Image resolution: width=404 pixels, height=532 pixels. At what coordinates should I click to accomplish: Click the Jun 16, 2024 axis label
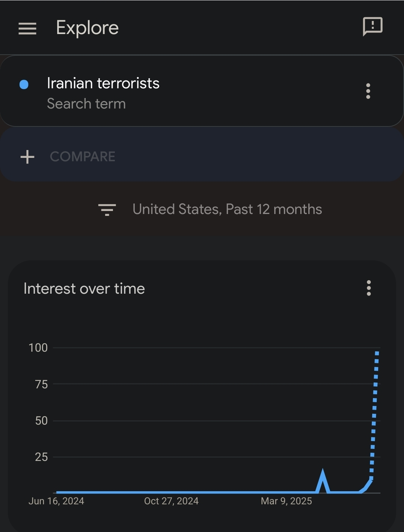point(56,501)
